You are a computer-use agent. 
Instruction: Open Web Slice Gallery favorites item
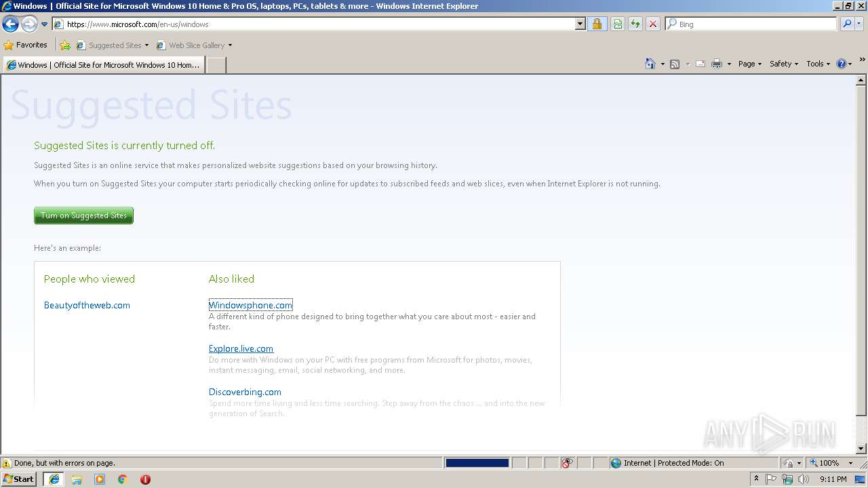click(195, 45)
